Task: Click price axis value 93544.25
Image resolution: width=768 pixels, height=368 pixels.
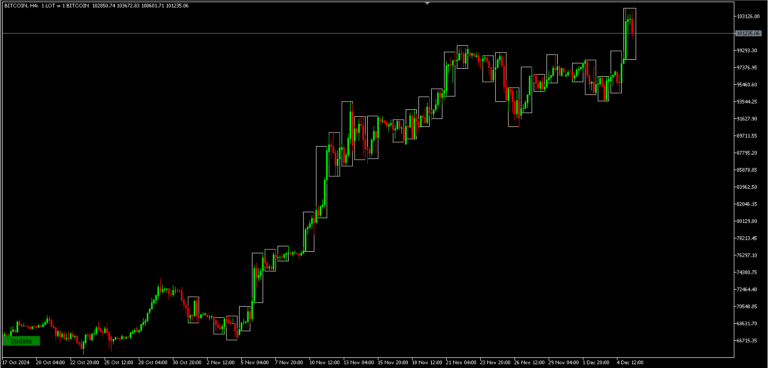Action: [747, 102]
